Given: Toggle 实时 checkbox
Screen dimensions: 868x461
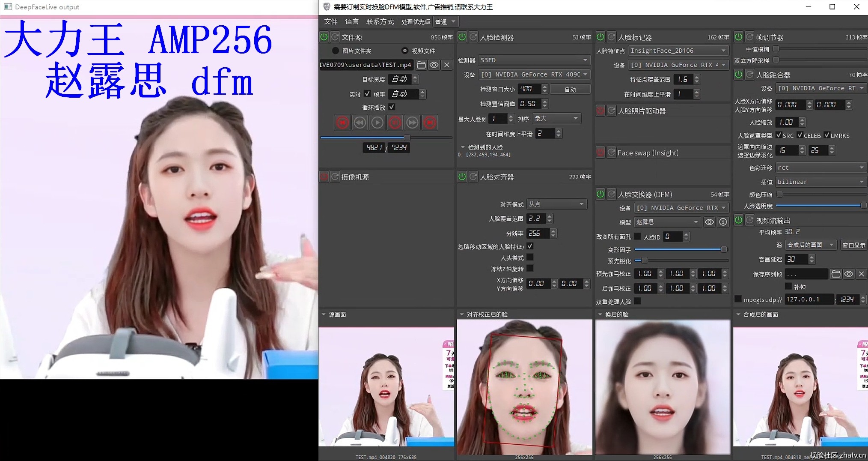Looking at the screenshot, I should (367, 93).
